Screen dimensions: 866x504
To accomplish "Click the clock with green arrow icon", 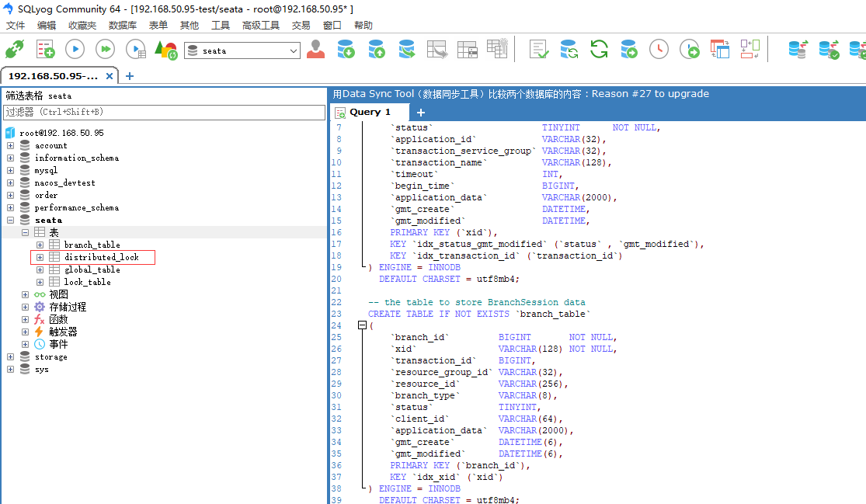I will tap(689, 49).
